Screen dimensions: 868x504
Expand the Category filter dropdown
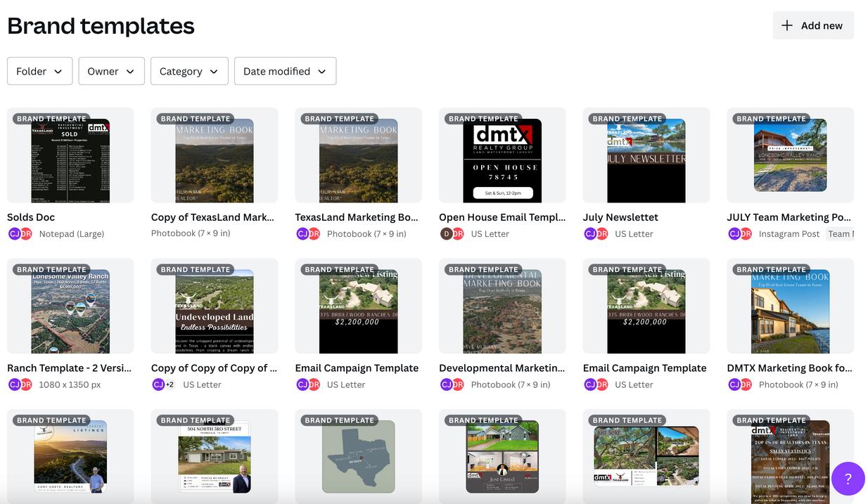click(x=189, y=71)
